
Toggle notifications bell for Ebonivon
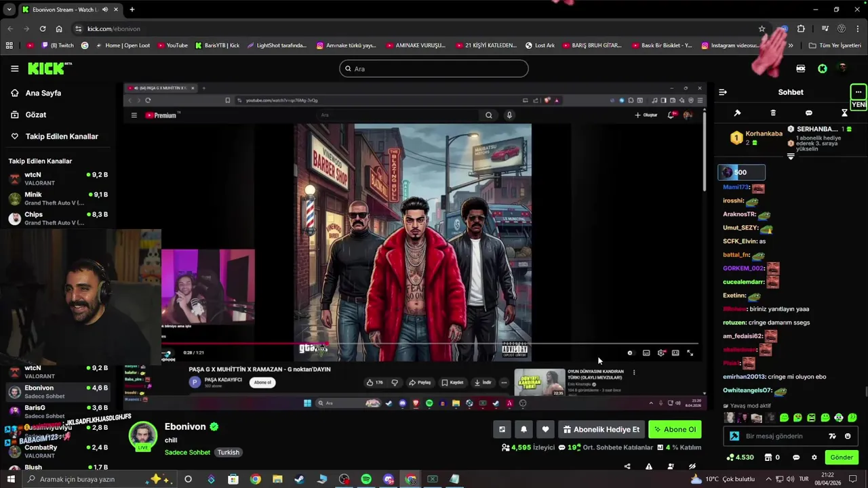click(x=524, y=429)
